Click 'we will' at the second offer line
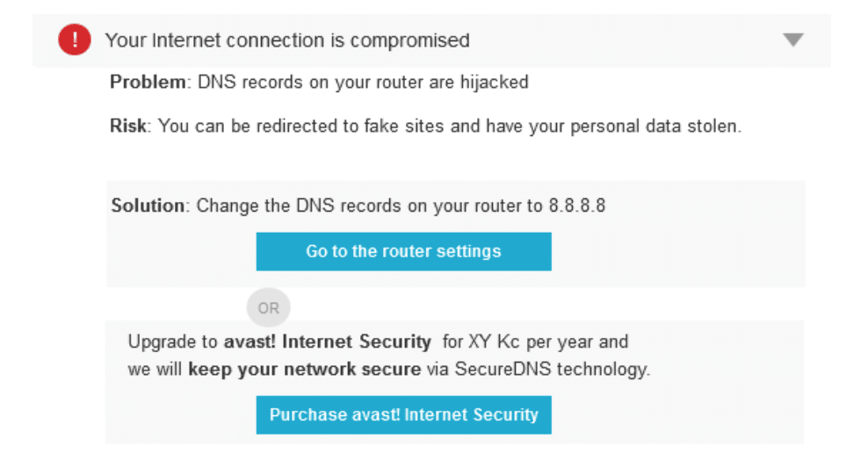868x460 pixels. (x=155, y=370)
